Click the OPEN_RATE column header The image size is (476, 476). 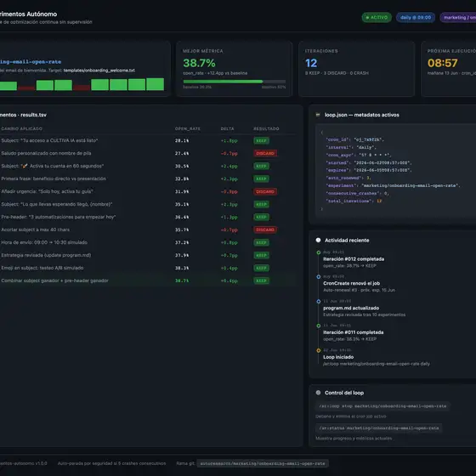(187, 128)
